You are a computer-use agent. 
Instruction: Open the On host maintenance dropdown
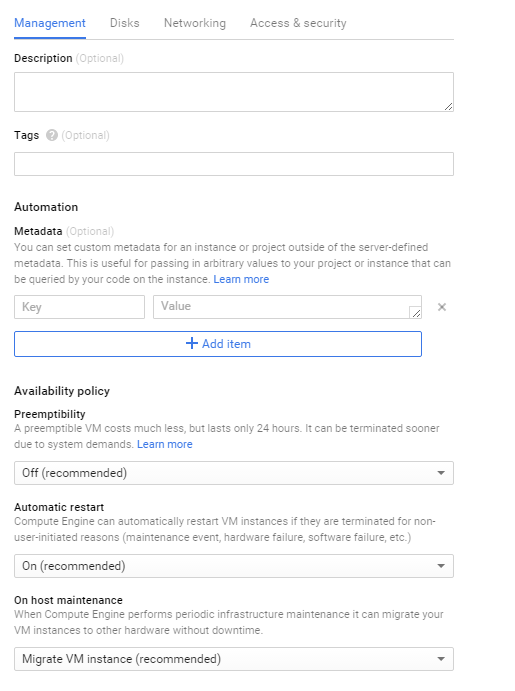click(x=234, y=659)
